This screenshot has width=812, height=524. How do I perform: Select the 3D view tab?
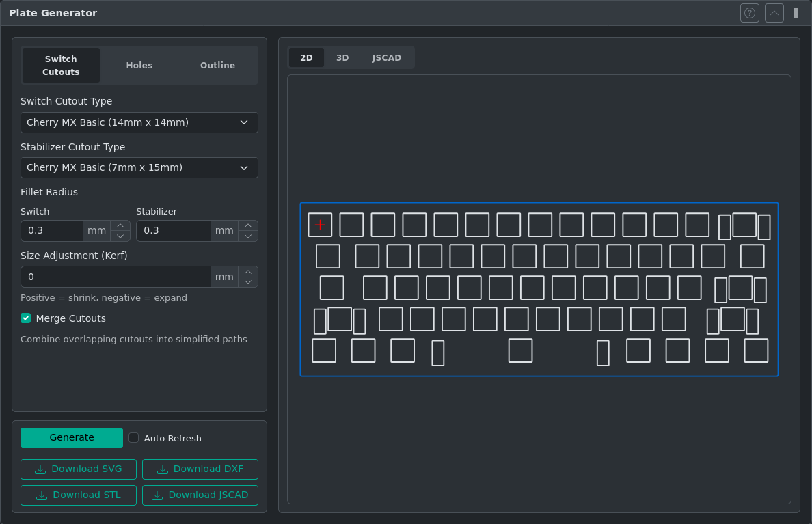(x=342, y=57)
